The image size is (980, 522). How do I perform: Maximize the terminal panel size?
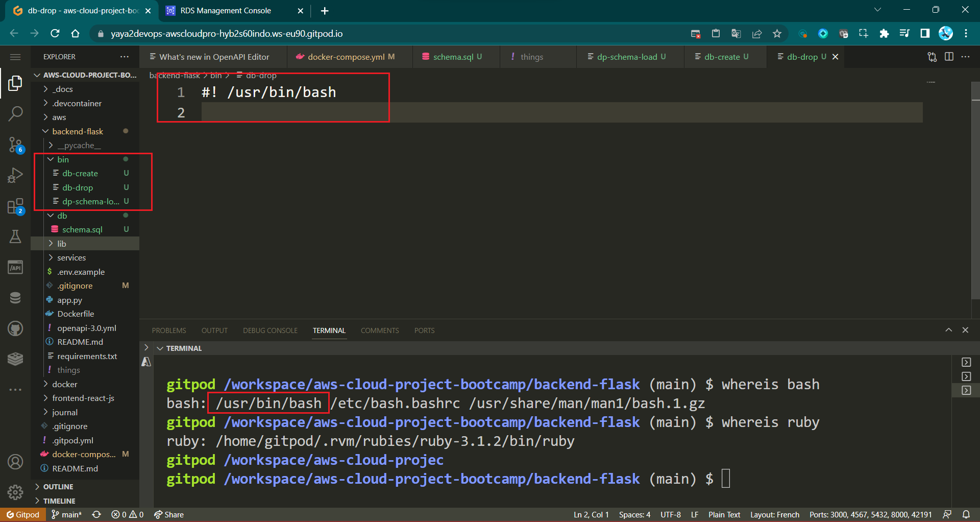point(948,330)
